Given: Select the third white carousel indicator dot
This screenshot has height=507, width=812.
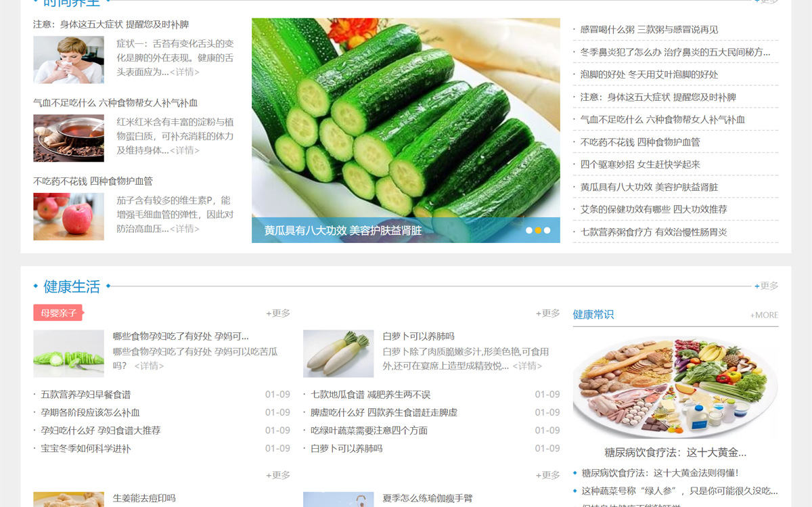Looking at the screenshot, I should [x=547, y=230].
